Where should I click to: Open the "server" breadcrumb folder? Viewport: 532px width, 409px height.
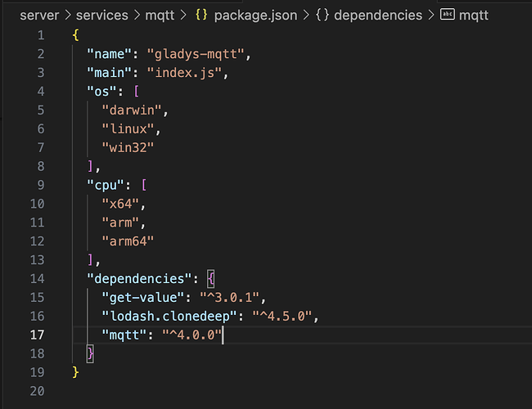tap(39, 15)
